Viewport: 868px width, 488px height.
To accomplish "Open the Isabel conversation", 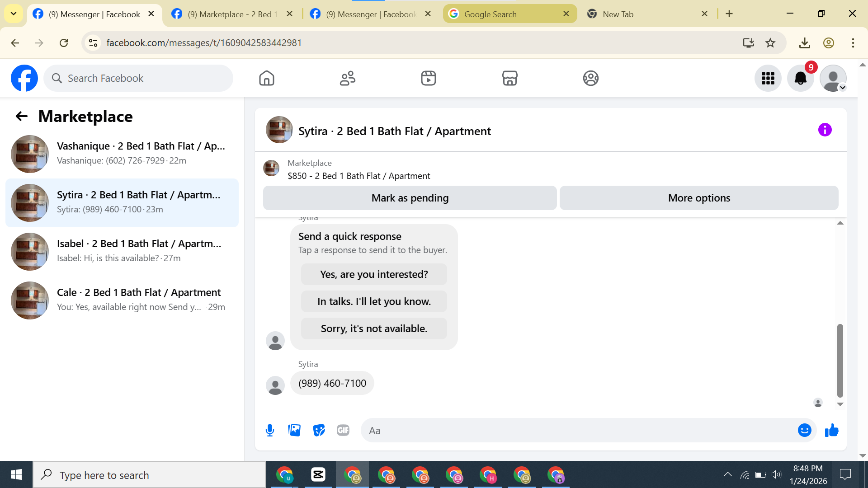I will [x=122, y=251].
